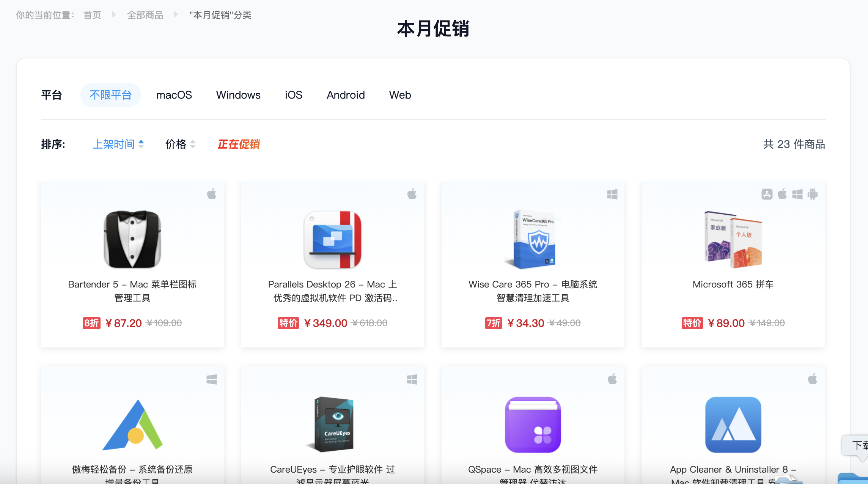Open Wise Care 365 Pro title link
868x484 pixels.
[x=533, y=291]
